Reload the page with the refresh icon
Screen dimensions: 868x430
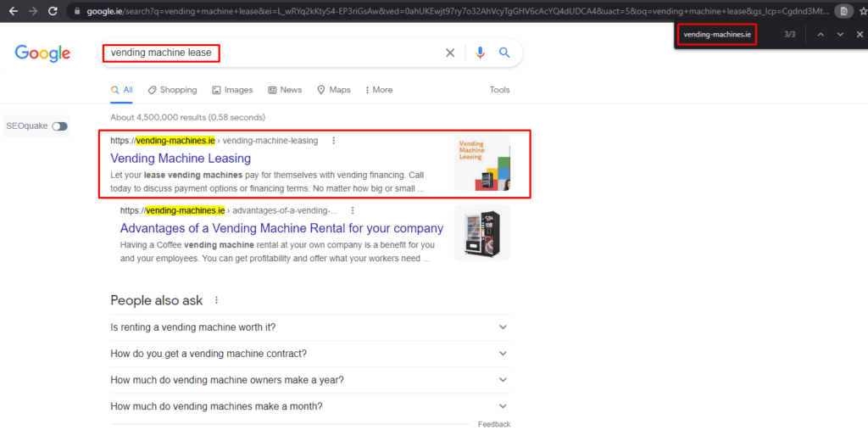point(53,11)
